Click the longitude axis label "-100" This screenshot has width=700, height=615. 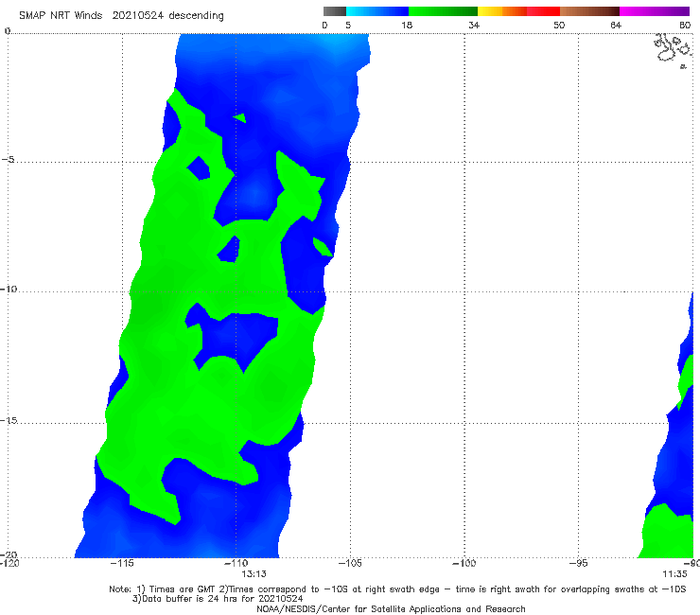(464, 563)
